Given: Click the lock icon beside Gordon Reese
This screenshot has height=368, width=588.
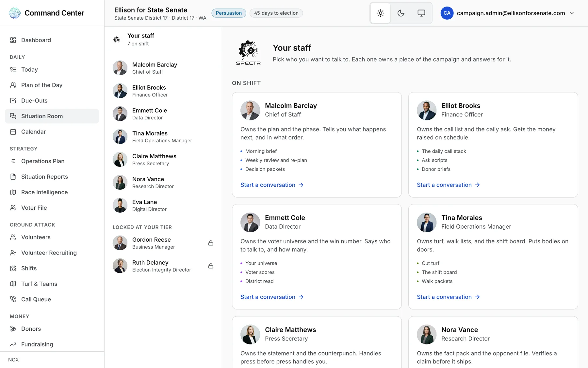Looking at the screenshot, I should (x=211, y=243).
